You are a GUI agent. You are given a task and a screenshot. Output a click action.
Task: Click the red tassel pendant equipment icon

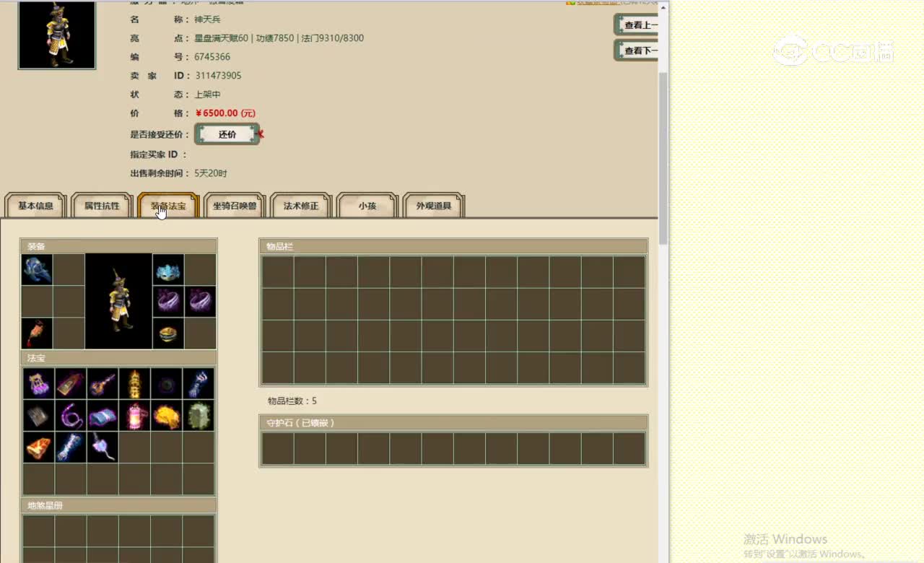37,333
